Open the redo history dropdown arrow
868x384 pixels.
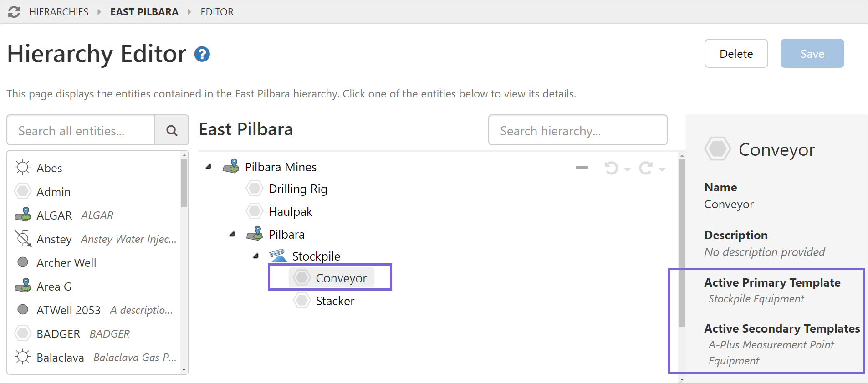662,169
